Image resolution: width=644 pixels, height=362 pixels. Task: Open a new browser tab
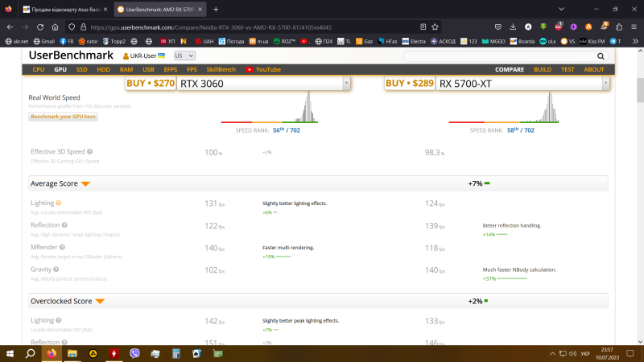coord(216,10)
